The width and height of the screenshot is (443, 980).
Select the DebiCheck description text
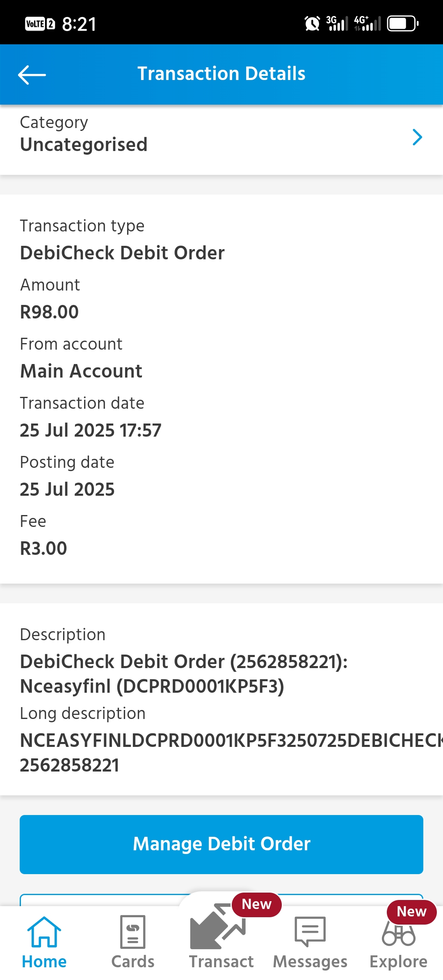coord(184,674)
